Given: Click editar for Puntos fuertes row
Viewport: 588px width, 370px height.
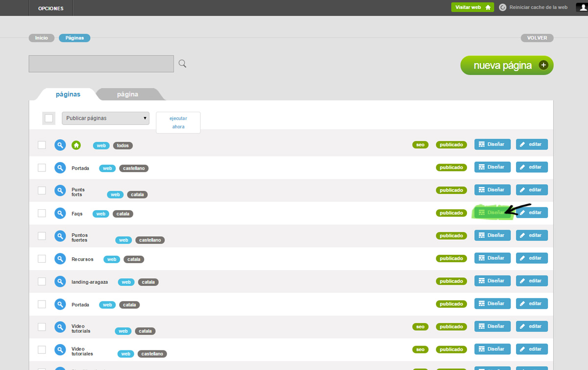Looking at the screenshot, I should 532,235.
